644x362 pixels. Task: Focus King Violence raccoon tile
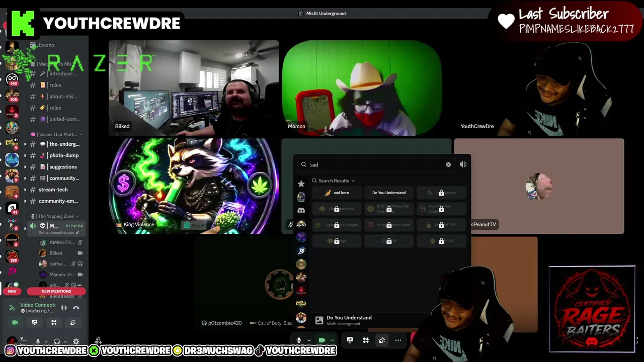194,186
